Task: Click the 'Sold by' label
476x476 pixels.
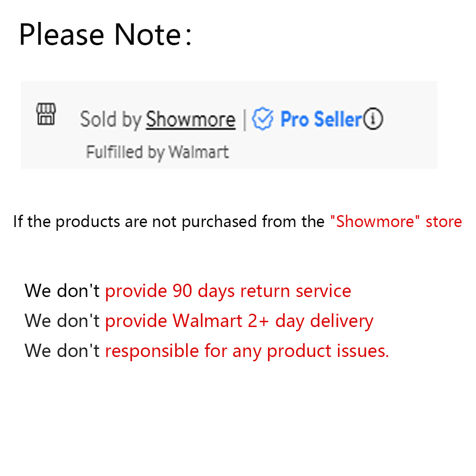Action: [x=110, y=119]
